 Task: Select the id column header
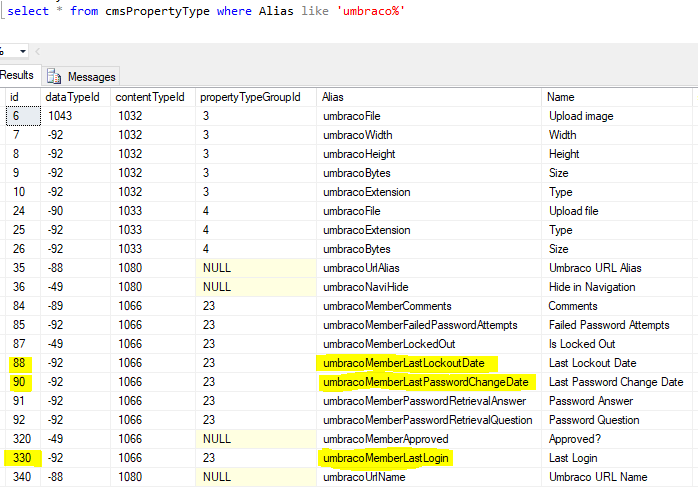coord(23,97)
